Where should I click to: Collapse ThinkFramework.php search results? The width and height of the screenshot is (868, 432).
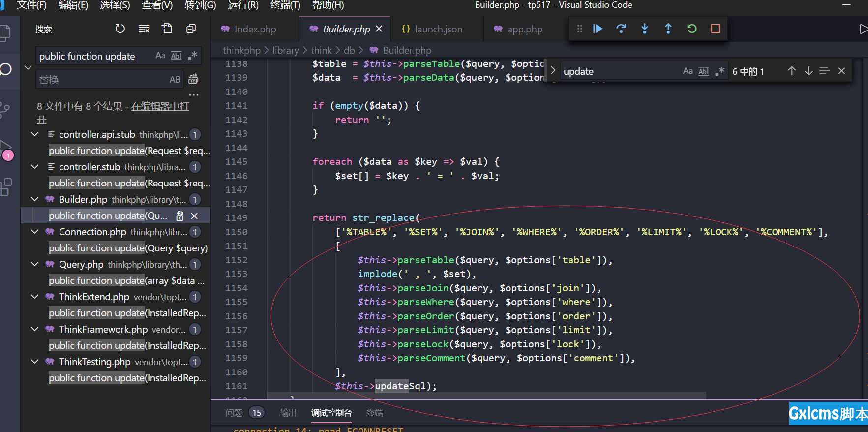[x=35, y=329]
